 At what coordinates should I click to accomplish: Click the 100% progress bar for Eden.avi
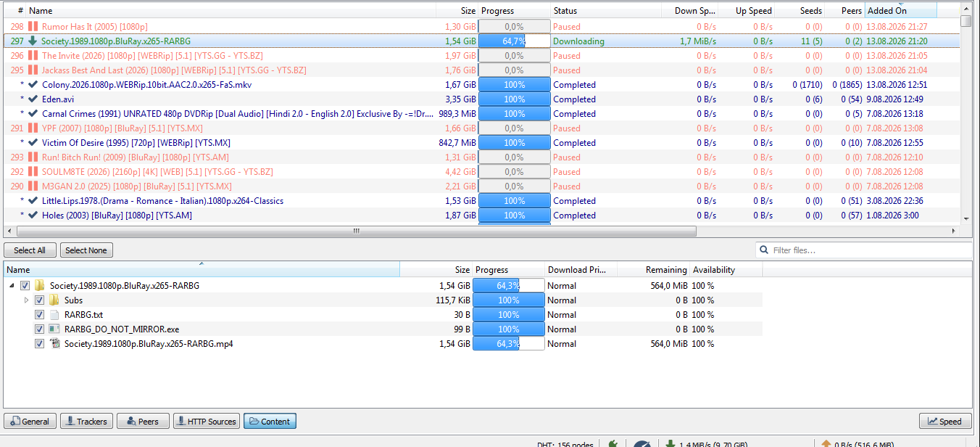pos(514,99)
